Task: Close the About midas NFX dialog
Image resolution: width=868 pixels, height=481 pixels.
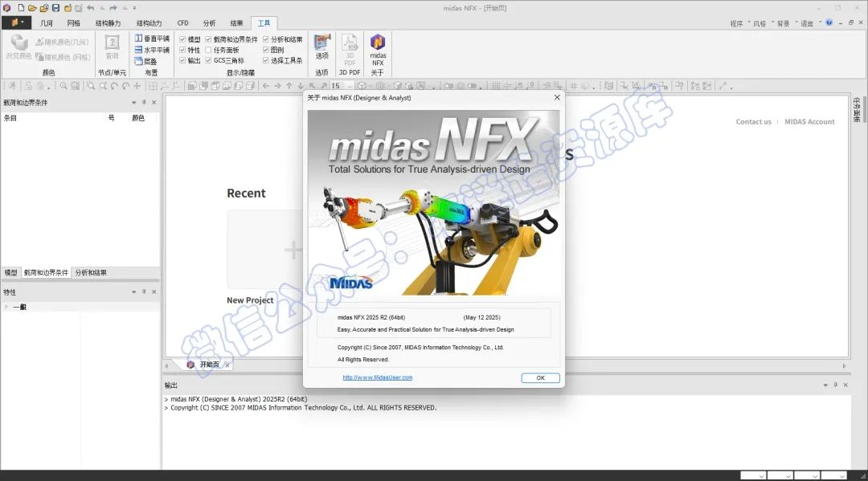Action: click(x=557, y=97)
